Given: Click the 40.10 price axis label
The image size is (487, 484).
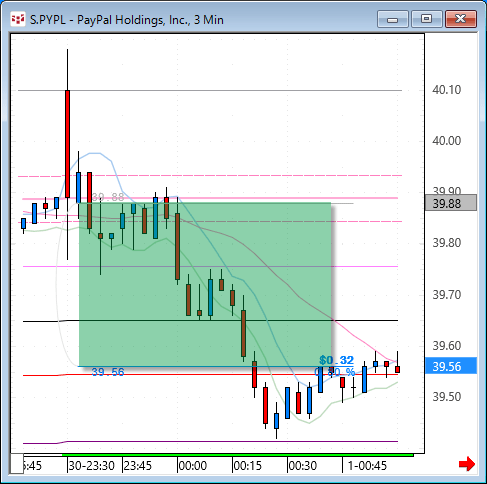Looking at the screenshot, I should click(447, 90).
